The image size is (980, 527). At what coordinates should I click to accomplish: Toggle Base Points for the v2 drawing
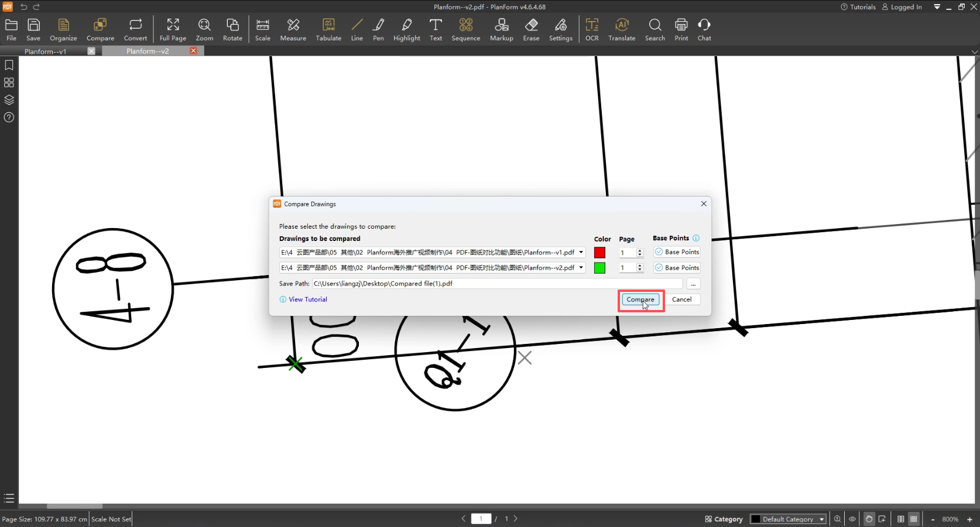tap(677, 268)
